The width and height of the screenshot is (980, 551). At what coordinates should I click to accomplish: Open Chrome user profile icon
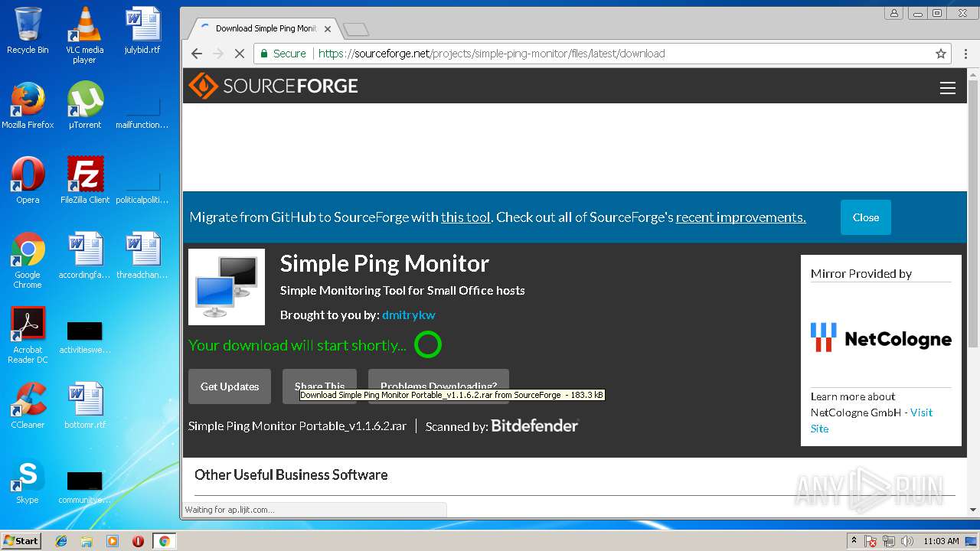pyautogui.click(x=893, y=13)
